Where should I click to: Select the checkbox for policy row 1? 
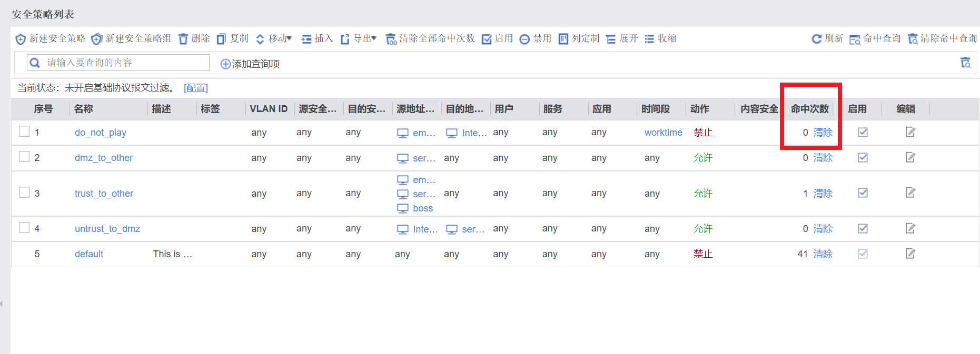click(24, 132)
